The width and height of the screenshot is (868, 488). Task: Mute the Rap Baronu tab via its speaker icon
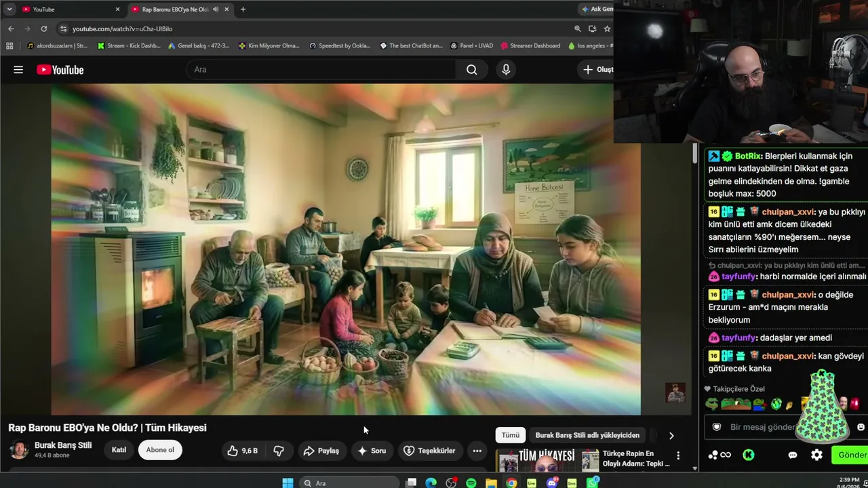216,9
